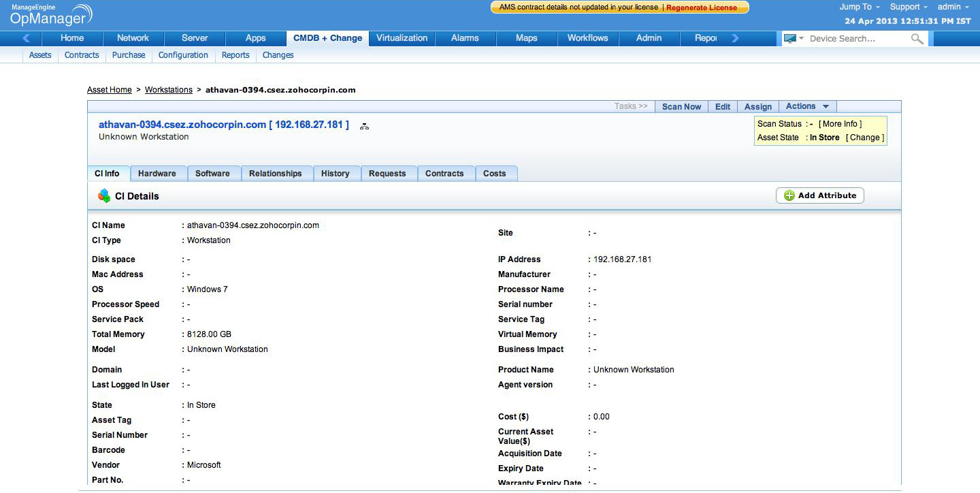
Task: Go to Contracts submenu item
Action: [x=82, y=55]
